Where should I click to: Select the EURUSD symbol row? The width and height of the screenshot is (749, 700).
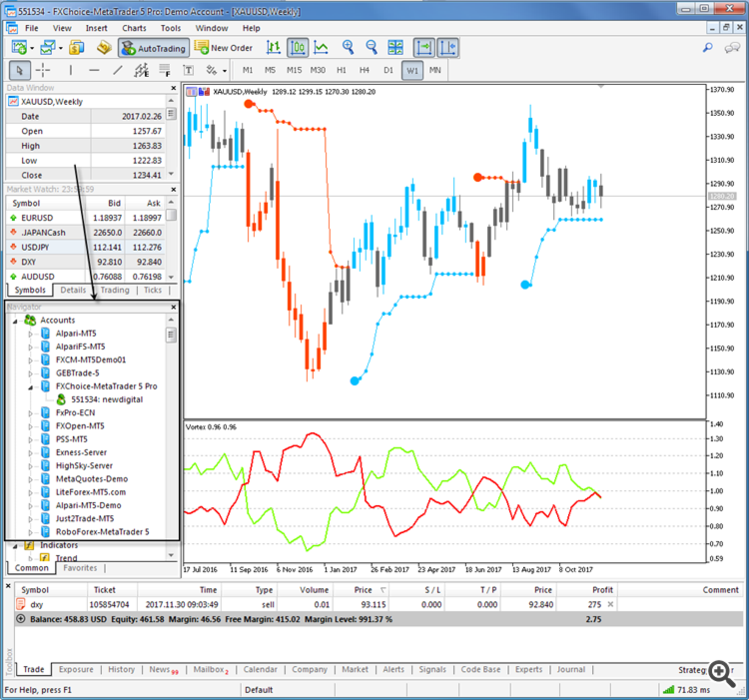[86, 218]
